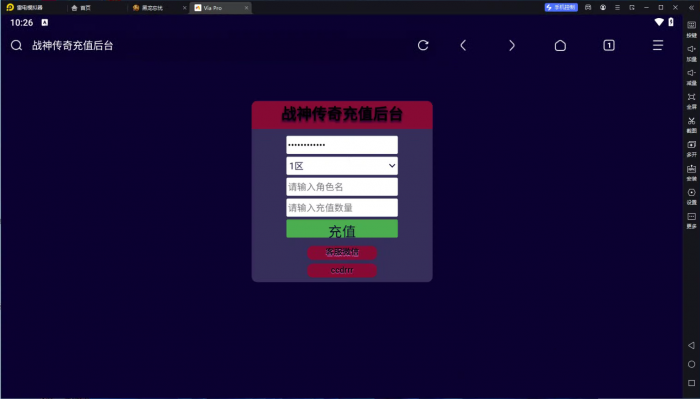Open the browser tab count button

[x=609, y=45]
